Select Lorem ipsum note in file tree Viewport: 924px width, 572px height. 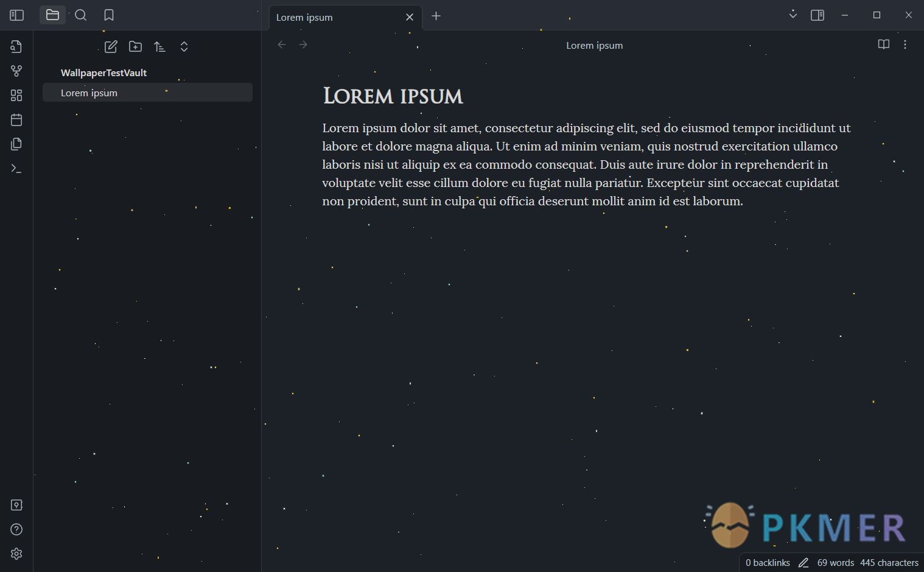(x=147, y=93)
